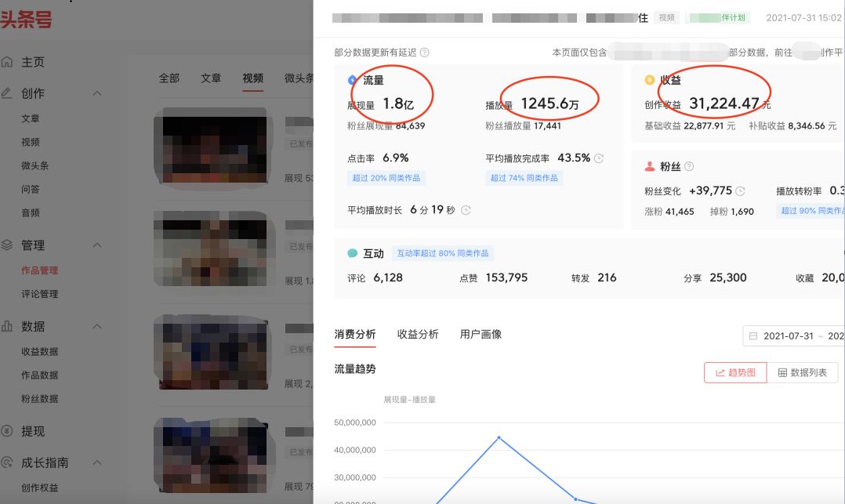Viewport: 845px width, 504px height.
Task: Open 作品管理 in sidebar
Action: point(39,270)
